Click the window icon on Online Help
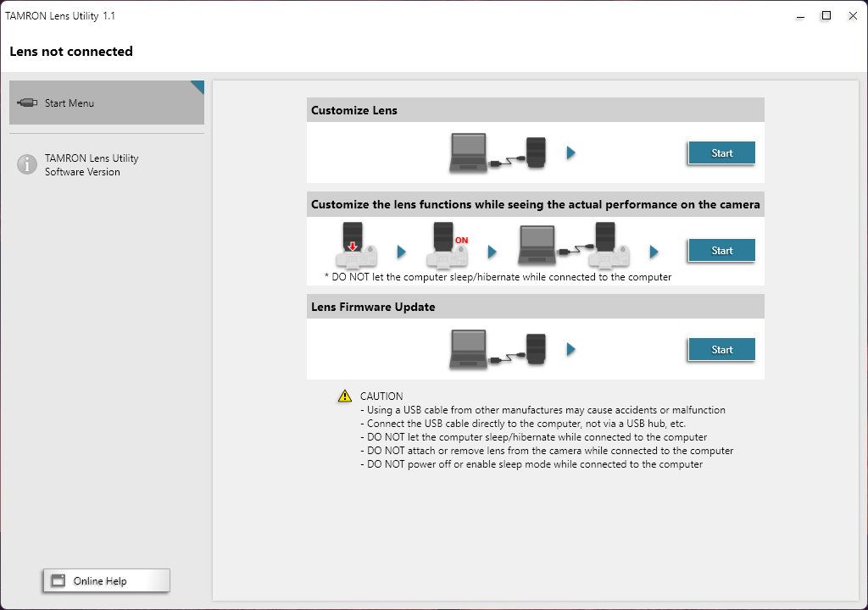The width and height of the screenshot is (868, 610). pos(58,580)
